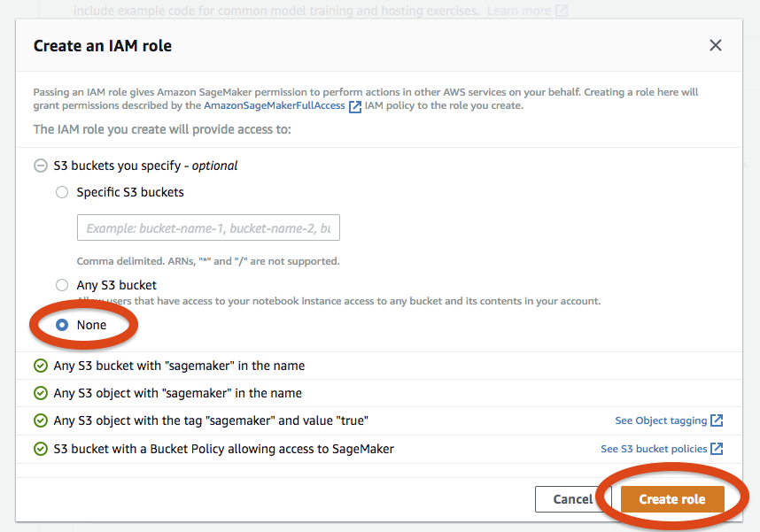Screen dimensions: 760x532
Task: Select the Specific S3 buckets radio button
Action: click(x=61, y=192)
